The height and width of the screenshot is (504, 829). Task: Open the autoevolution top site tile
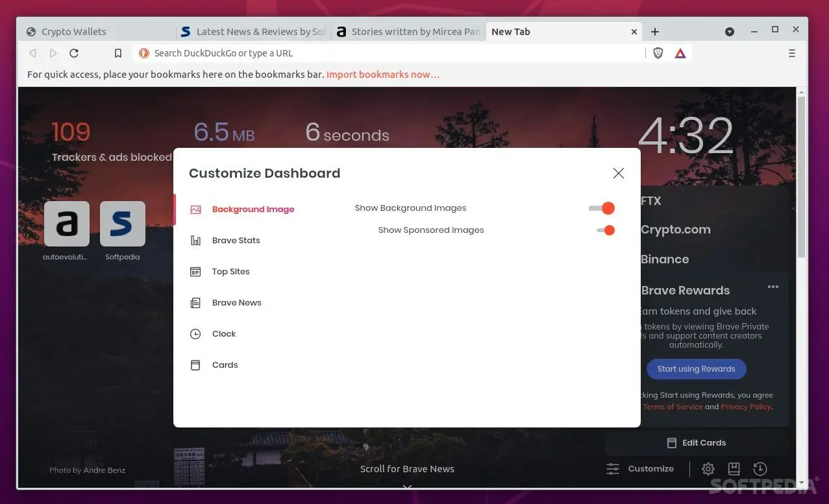66,224
